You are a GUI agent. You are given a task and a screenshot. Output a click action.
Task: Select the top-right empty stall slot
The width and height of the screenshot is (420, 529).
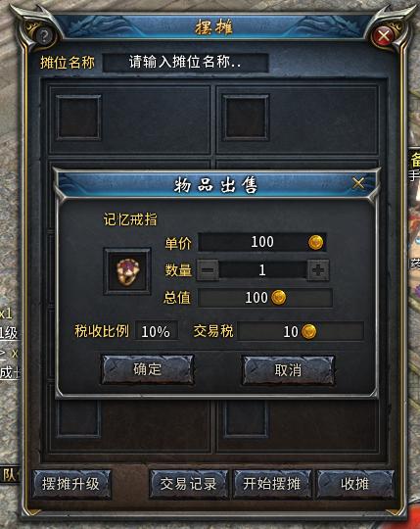[x=246, y=118]
